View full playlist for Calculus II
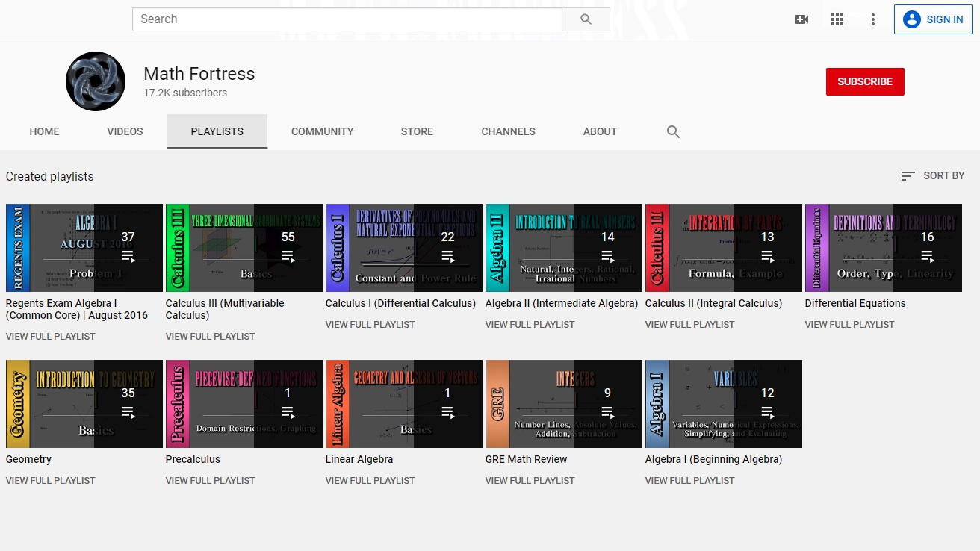 690,325
